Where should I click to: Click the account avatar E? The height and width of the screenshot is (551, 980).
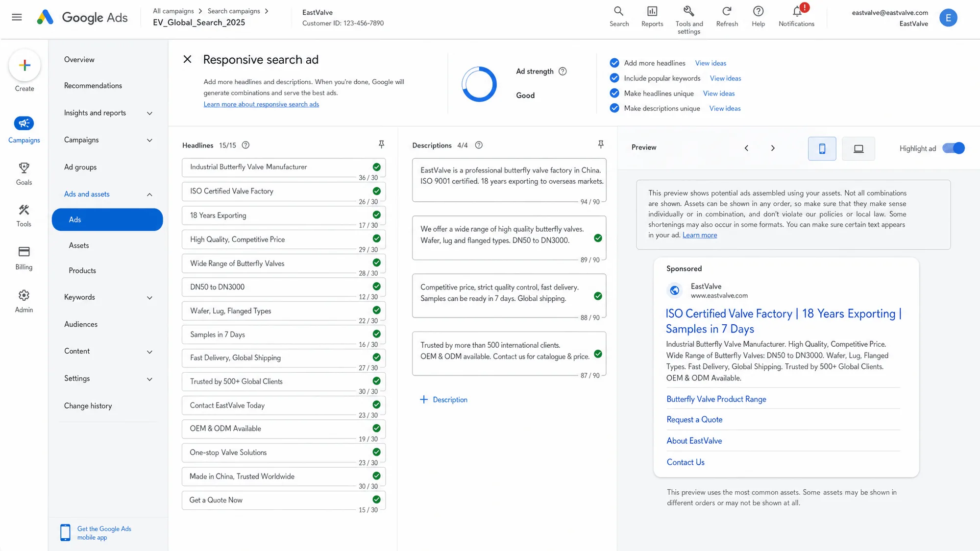948,18
